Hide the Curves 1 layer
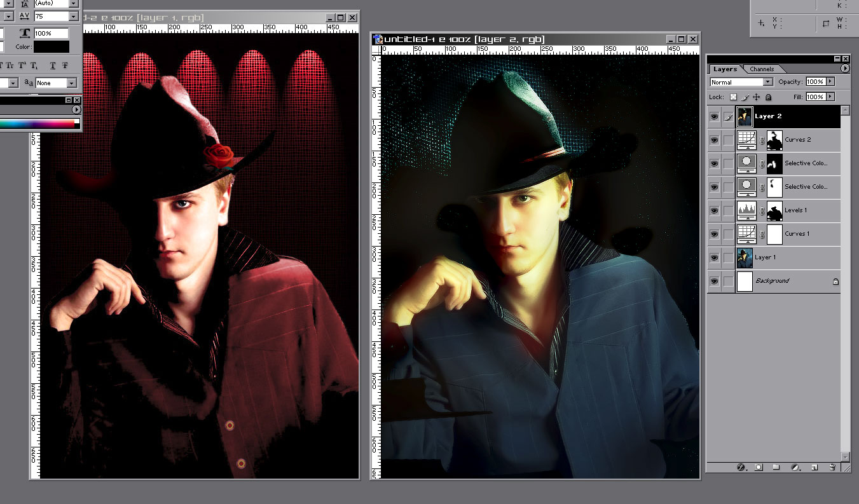Image resolution: width=859 pixels, height=504 pixels. click(715, 234)
